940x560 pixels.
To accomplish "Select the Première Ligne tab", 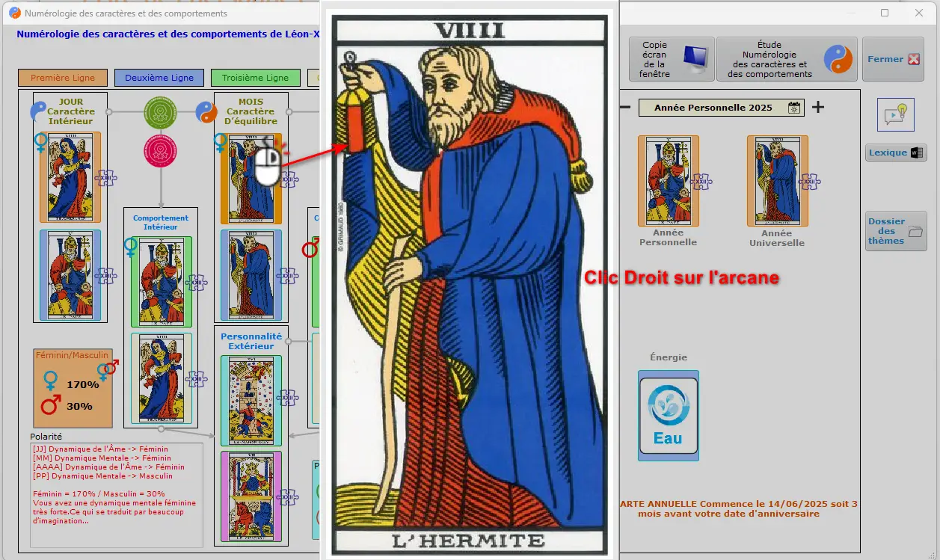I will coord(63,78).
